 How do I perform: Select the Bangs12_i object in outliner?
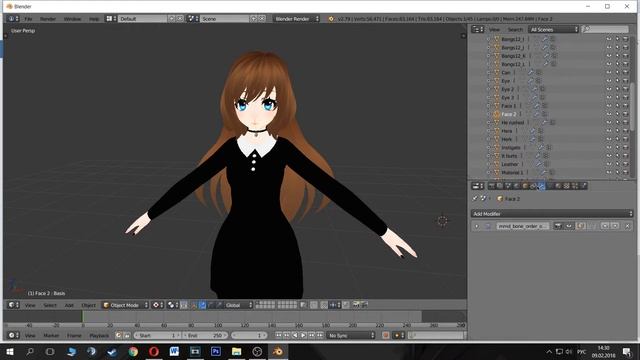[x=513, y=39]
